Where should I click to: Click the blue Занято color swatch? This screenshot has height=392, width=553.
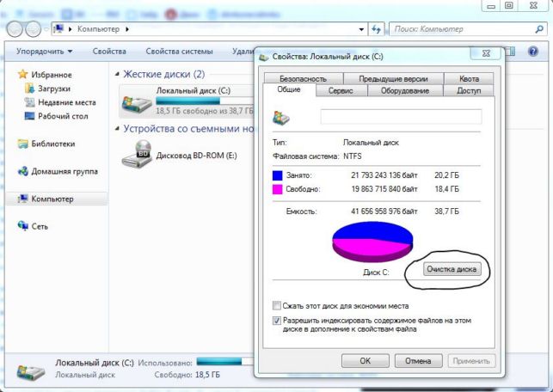pos(278,175)
